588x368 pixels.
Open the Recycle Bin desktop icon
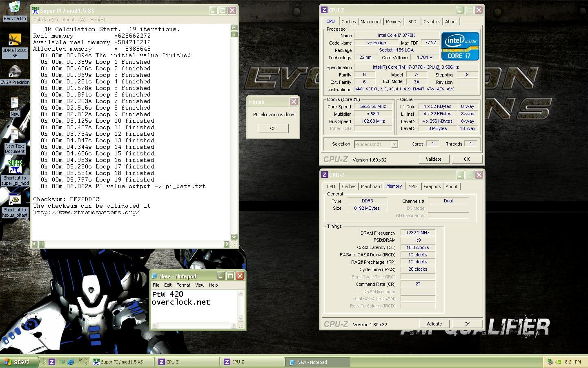click(15, 7)
